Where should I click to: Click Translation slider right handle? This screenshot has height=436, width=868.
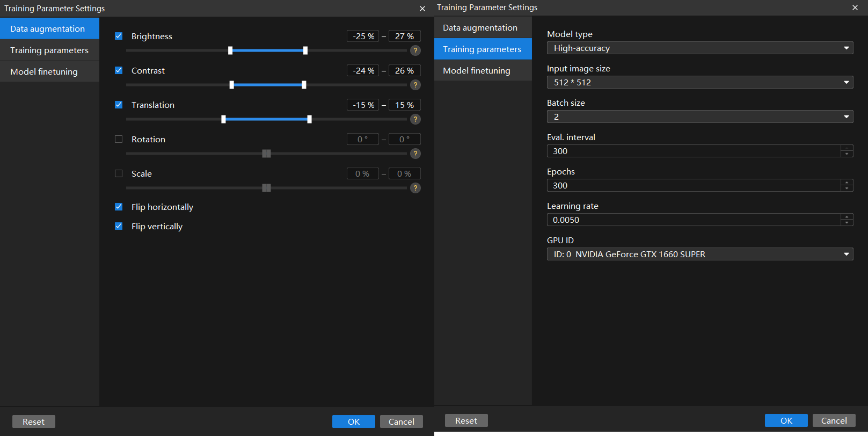[309, 119]
